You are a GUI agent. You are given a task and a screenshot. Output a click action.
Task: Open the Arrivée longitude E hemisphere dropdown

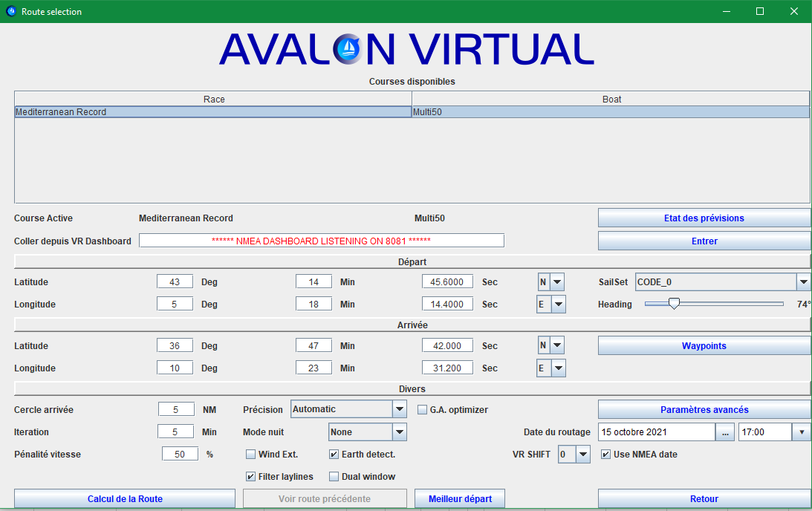tap(558, 368)
